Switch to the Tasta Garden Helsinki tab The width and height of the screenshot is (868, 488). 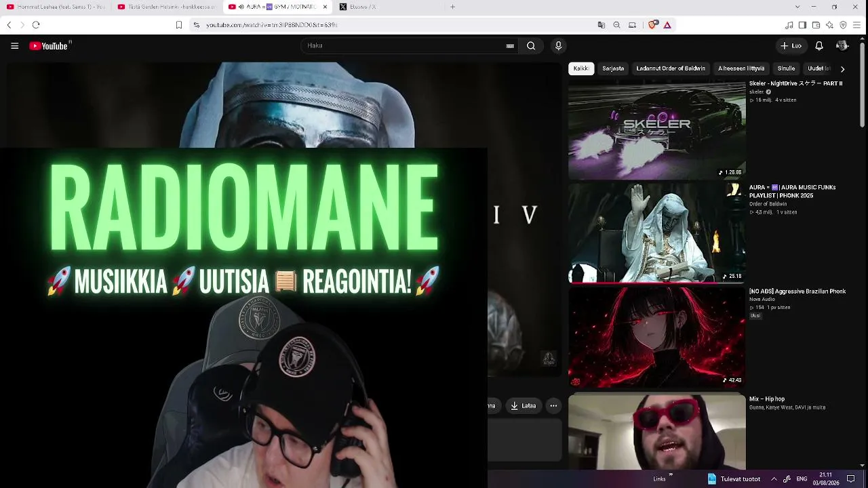tap(167, 7)
